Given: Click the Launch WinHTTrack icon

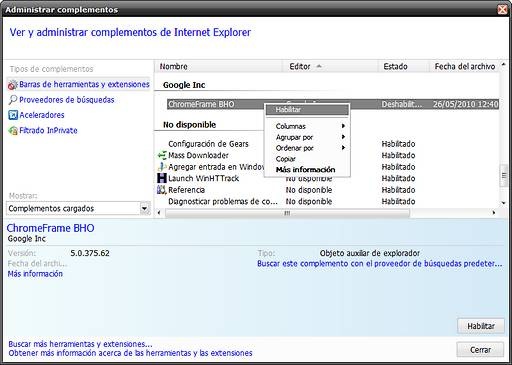Looking at the screenshot, I should [x=162, y=178].
